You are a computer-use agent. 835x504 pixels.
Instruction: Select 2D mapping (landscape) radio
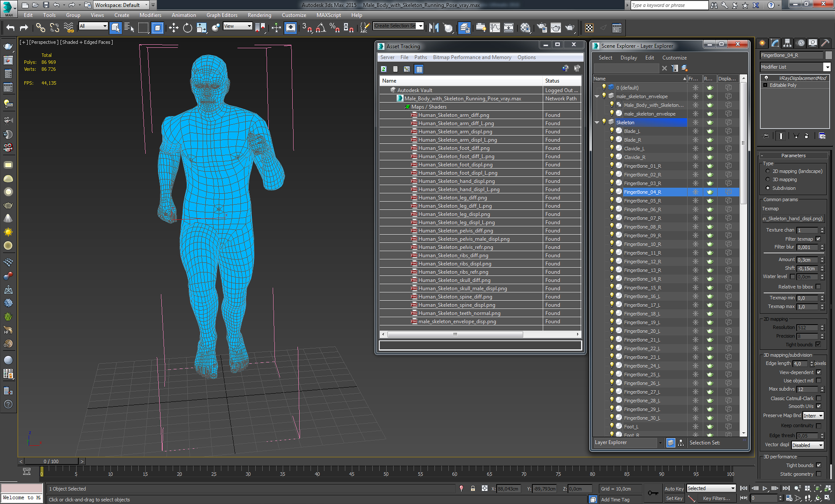point(768,171)
